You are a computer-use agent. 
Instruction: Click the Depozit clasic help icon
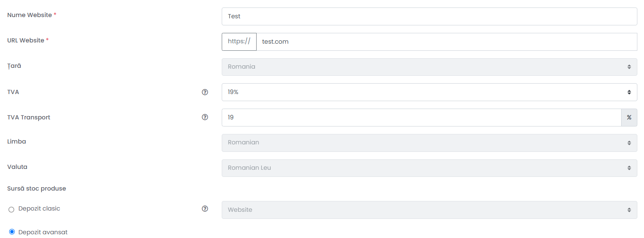205,208
